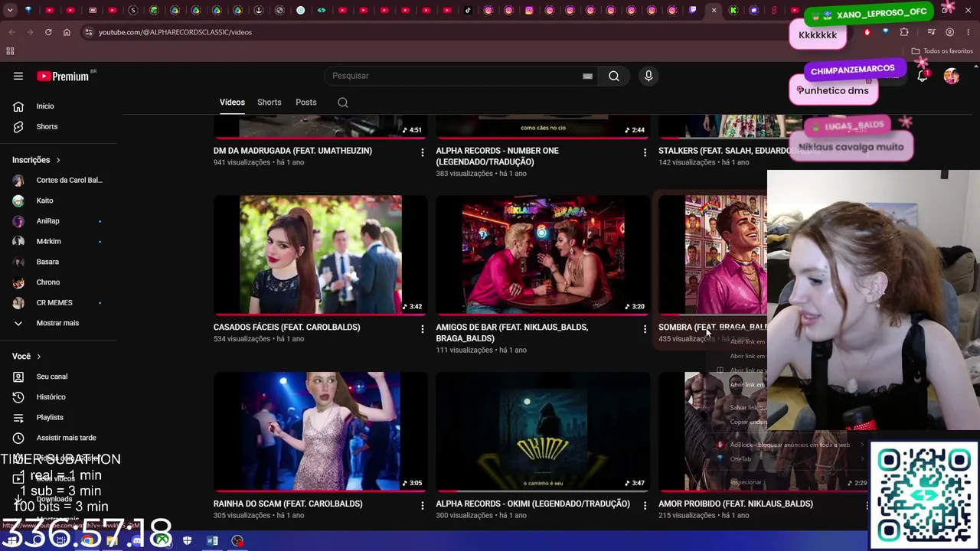The image size is (980, 551).
Task: Open YouTube notifications bell
Action: point(923,76)
